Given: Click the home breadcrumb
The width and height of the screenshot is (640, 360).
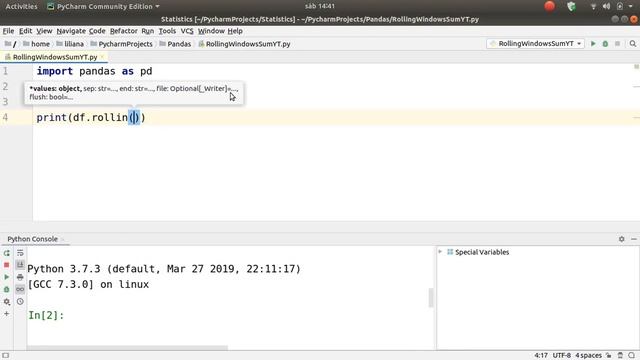Looking at the screenshot, I should (x=37, y=44).
